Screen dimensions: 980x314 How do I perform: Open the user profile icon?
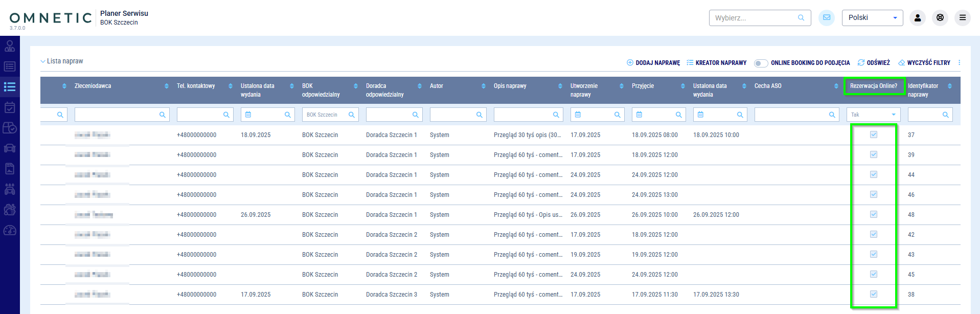click(x=917, y=18)
